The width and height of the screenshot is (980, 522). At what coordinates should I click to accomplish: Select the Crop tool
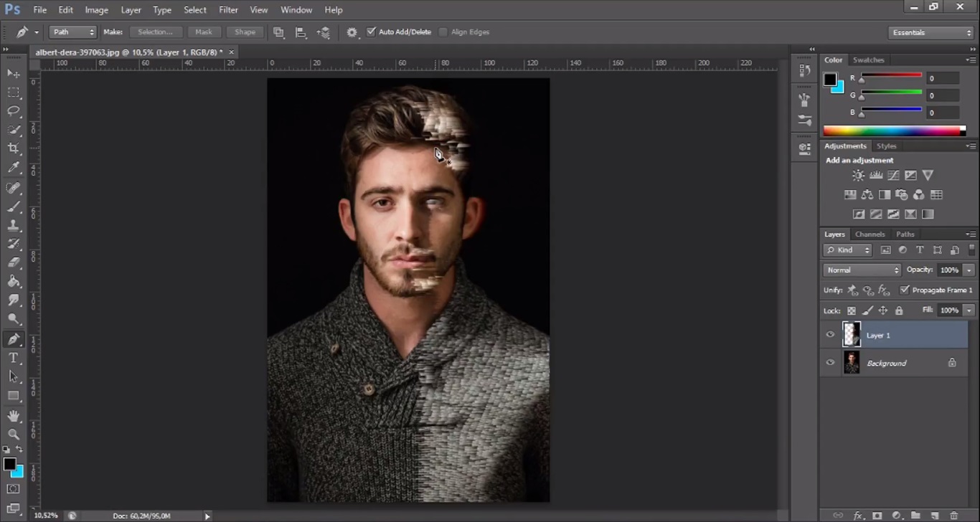(x=14, y=148)
